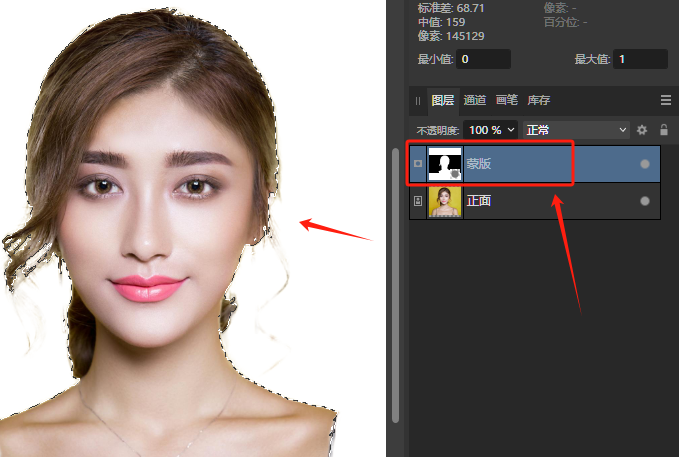Viewport: 679px width, 457px height.
Task: Click the layer lock icon
Action: [x=663, y=130]
